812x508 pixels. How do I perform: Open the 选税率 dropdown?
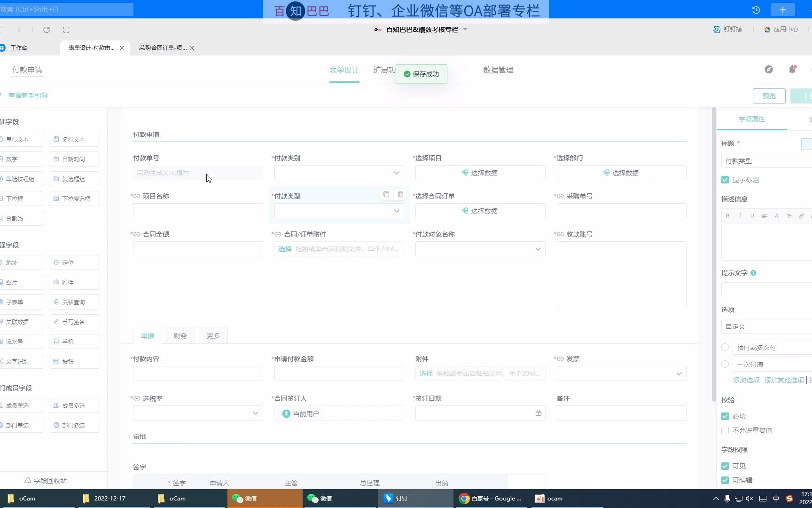[198, 413]
